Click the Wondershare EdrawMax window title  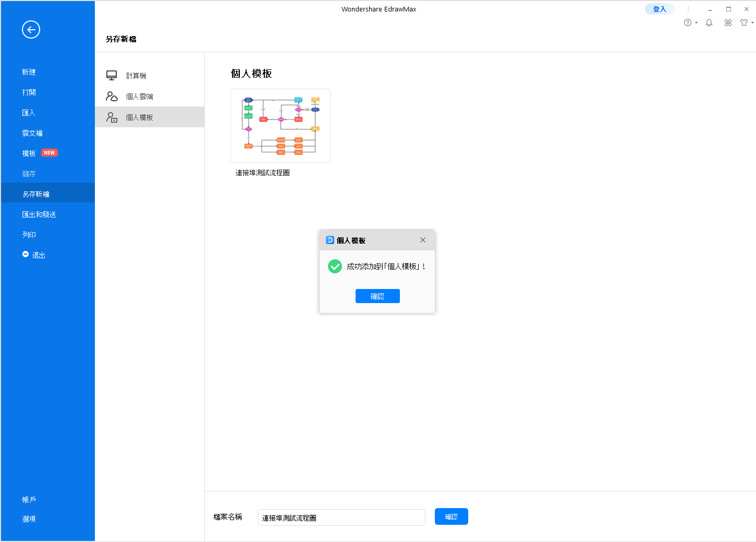(x=379, y=9)
